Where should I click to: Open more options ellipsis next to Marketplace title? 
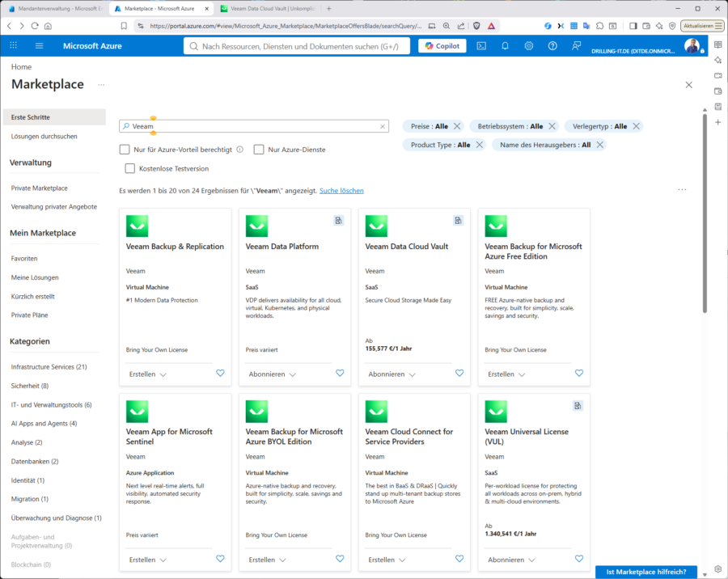tap(101, 85)
